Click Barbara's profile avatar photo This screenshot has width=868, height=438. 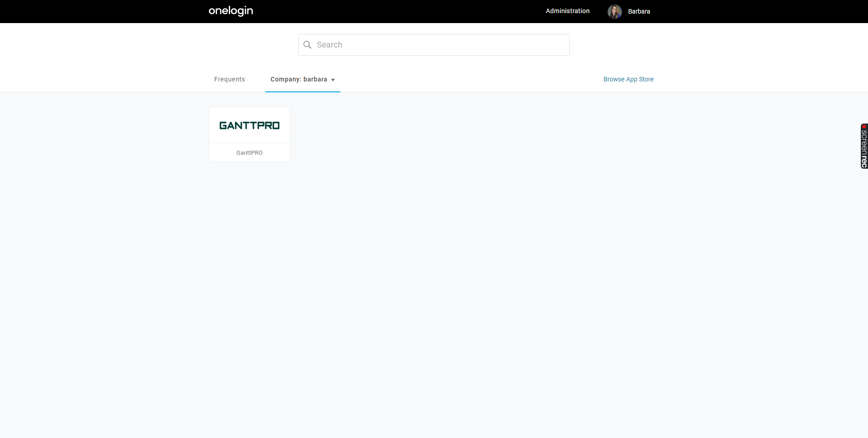[x=614, y=11]
